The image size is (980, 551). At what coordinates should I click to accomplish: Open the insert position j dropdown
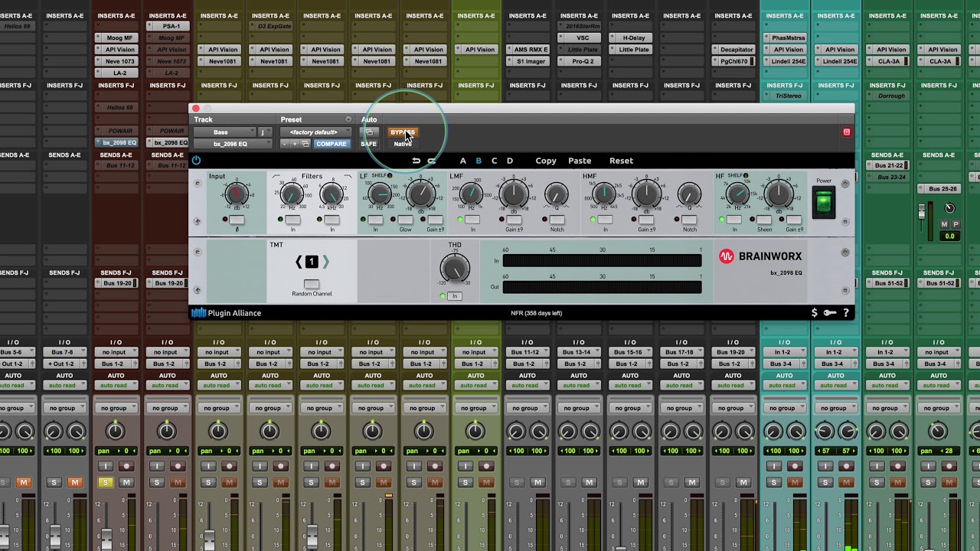264,132
